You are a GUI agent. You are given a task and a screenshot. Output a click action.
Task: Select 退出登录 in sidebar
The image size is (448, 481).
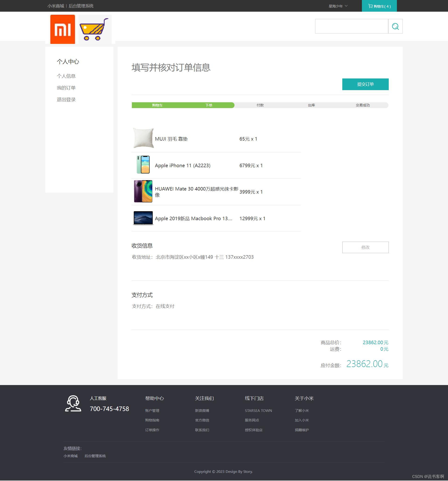(x=66, y=99)
